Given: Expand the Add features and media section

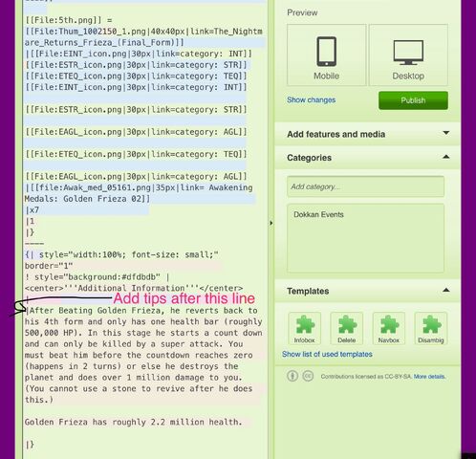Looking at the screenshot, I should tap(367, 134).
